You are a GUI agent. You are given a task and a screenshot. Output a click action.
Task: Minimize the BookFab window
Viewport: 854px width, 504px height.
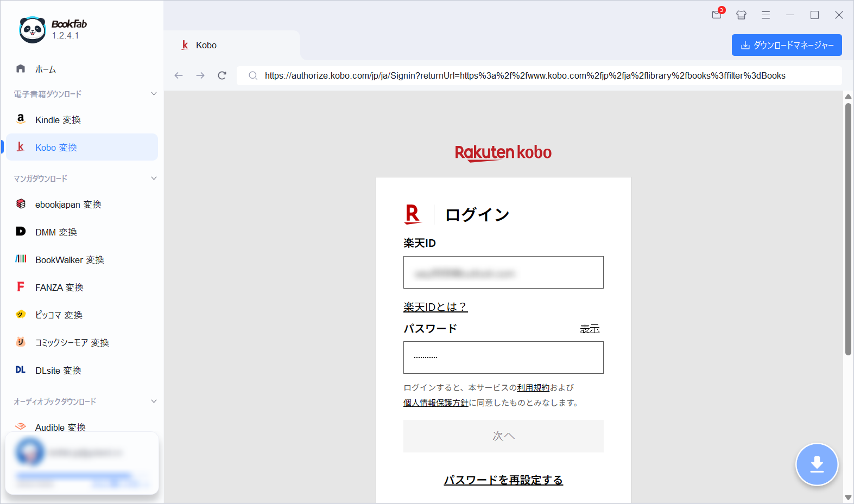pyautogui.click(x=790, y=15)
